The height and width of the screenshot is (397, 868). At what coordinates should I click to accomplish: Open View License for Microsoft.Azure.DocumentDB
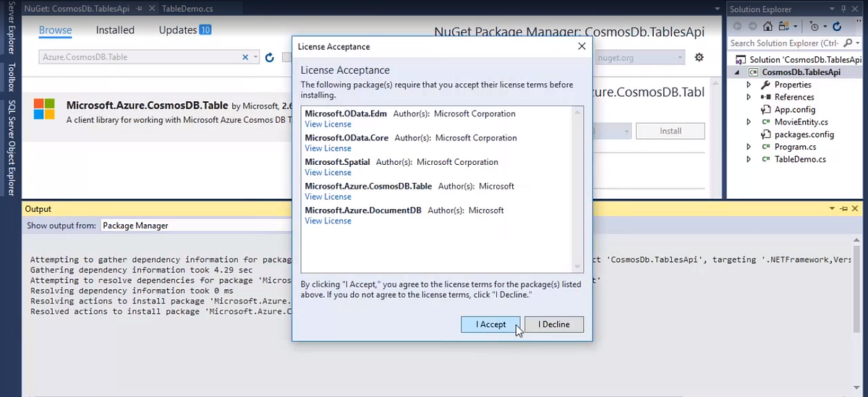click(x=328, y=221)
